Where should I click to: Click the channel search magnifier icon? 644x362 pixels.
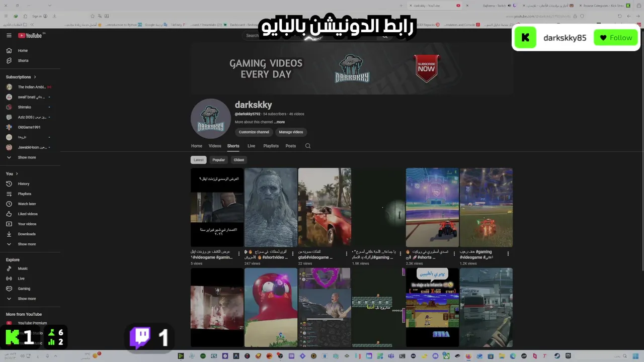(308, 146)
